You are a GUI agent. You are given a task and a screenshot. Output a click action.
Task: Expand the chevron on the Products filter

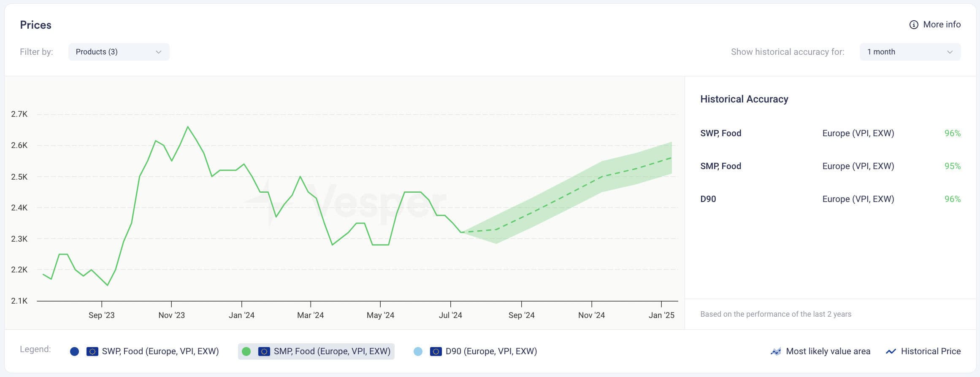tap(158, 52)
